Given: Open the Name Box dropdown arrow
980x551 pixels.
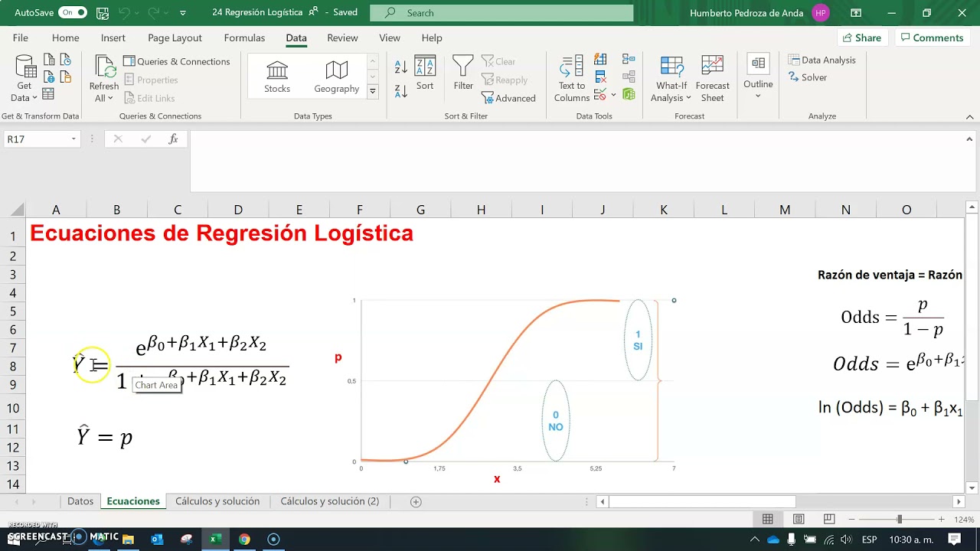Looking at the screenshot, I should 73,139.
